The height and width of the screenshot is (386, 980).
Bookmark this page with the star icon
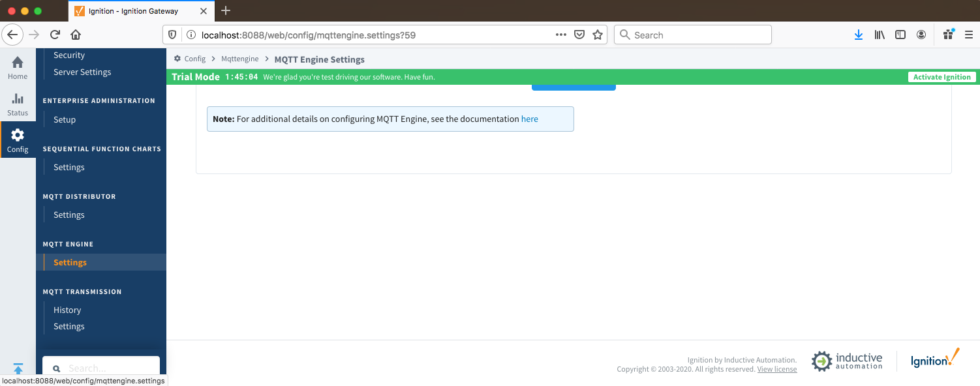[x=597, y=35]
